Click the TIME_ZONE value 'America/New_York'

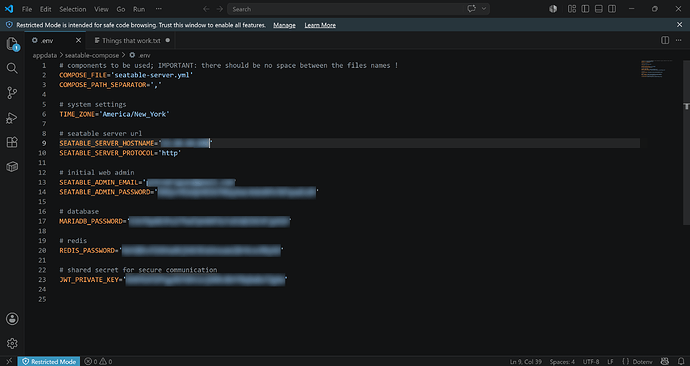coord(134,114)
